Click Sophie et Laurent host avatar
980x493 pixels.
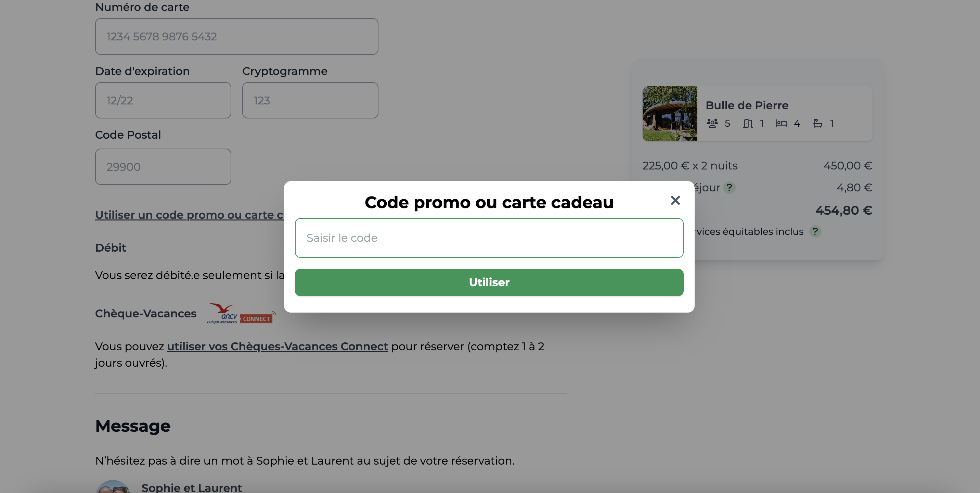click(x=113, y=486)
